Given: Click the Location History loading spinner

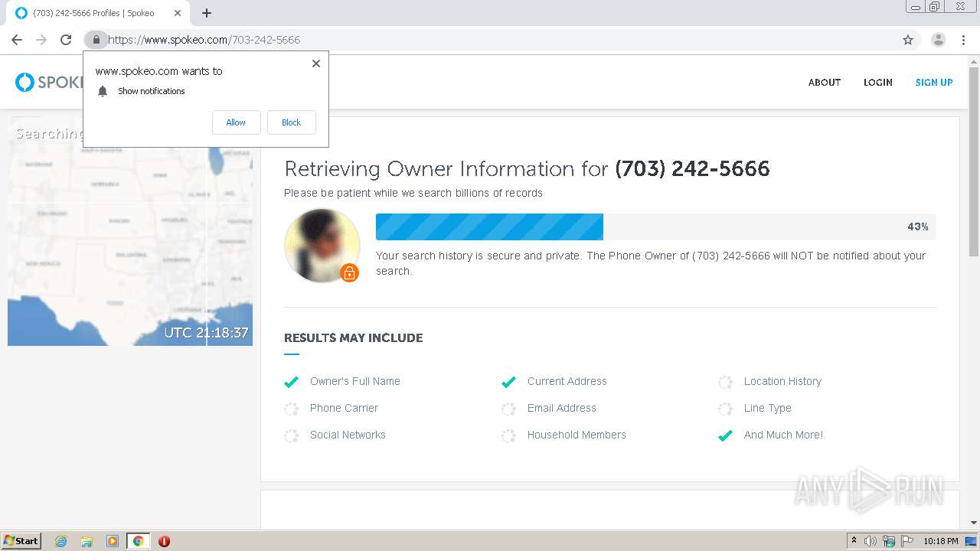Looking at the screenshot, I should [725, 382].
